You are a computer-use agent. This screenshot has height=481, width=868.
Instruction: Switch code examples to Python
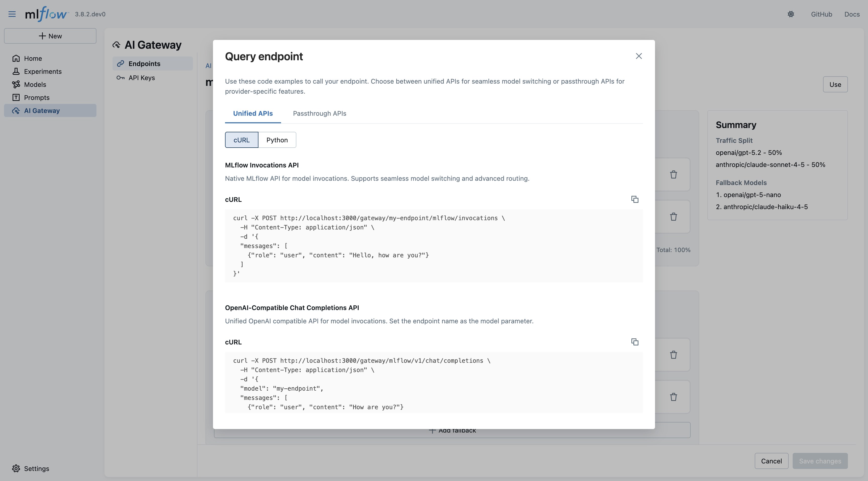(x=277, y=139)
